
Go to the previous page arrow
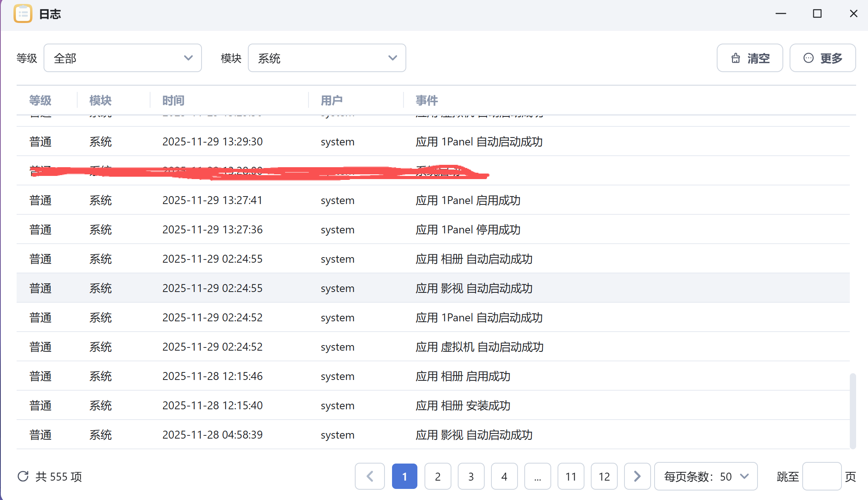tap(370, 476)
